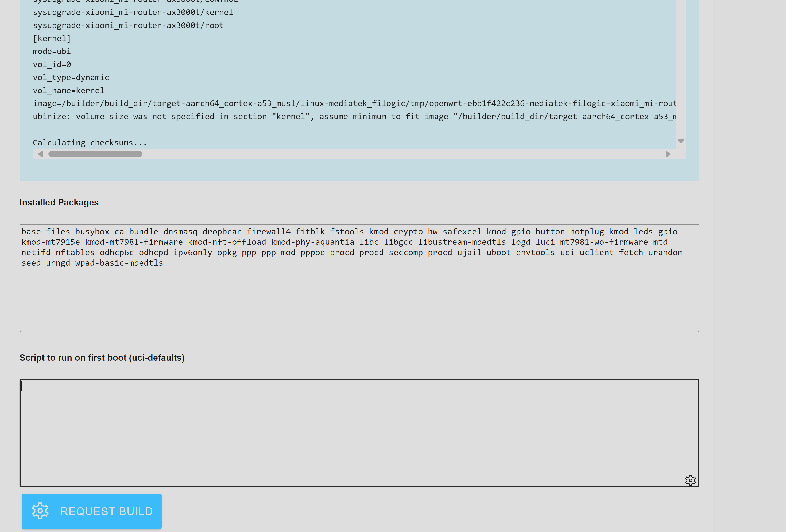Click the mode=ubi line in the build log

[x=52, y=51]
